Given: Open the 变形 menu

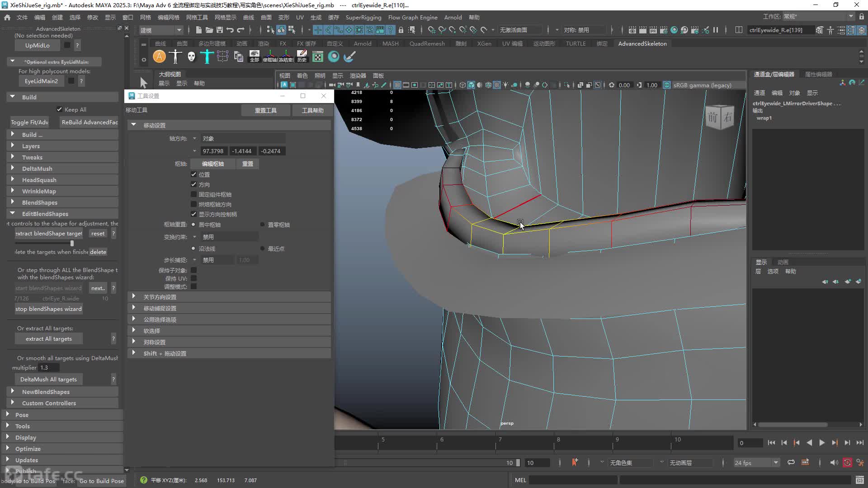Looking at the screenshot, I should (283, 17).
